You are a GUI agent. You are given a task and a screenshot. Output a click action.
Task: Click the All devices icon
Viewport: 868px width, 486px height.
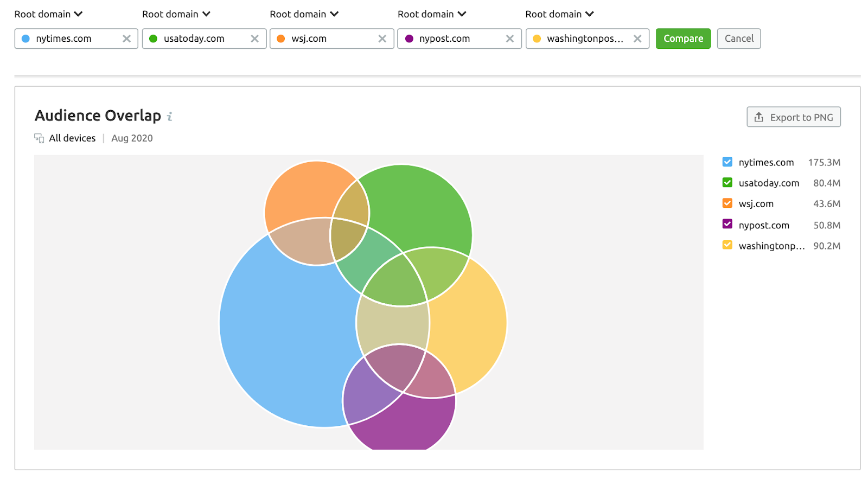coord(39,138)
